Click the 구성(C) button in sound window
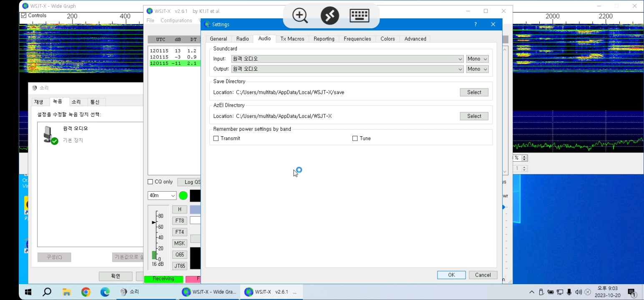This screenshot has height=300, width=644. click(x=54, y=257)
